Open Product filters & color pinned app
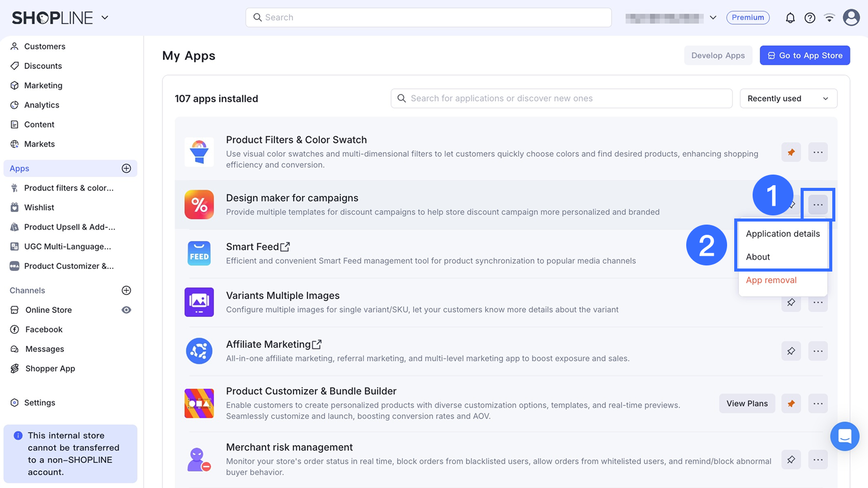Viewport: 868px width, 488px height. point(70,188)
